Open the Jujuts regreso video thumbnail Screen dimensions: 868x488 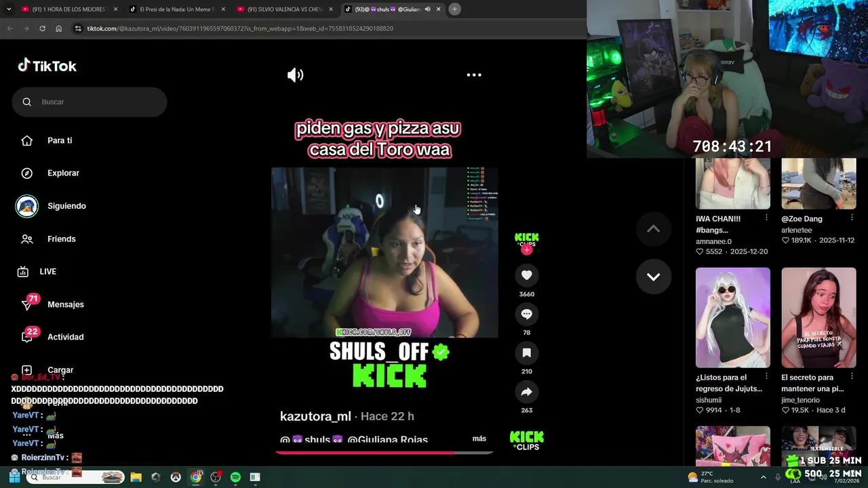click(x=732, y=318)
